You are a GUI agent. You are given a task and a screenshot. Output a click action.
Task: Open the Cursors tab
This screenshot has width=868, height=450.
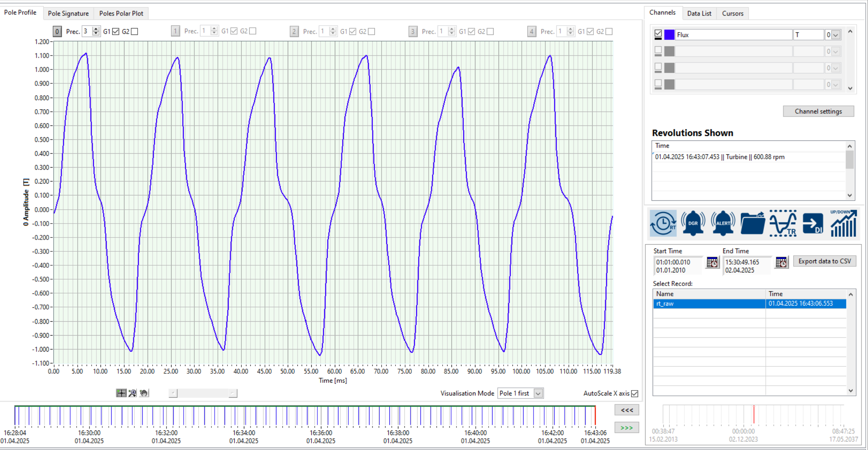pyautogui.click(x=732, y=13)
